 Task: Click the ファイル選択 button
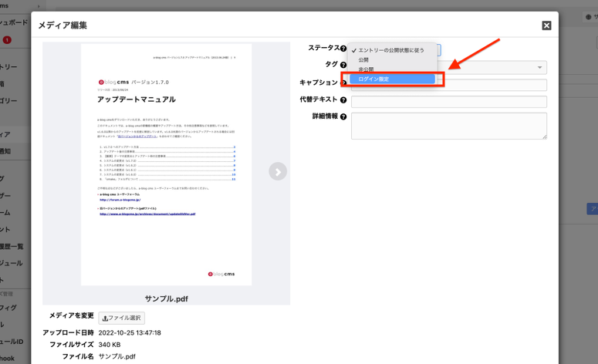pyautogui.click(x=122, y=318)
